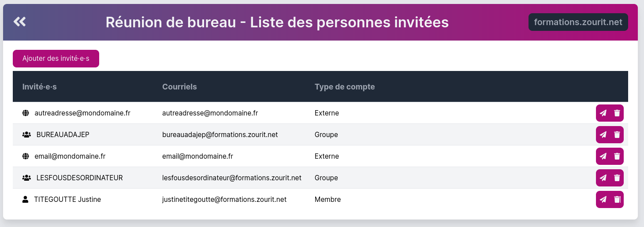Send invitation to BUREAUADAJEP group
The height and width of the screenshot is (227, 644).
603,134
